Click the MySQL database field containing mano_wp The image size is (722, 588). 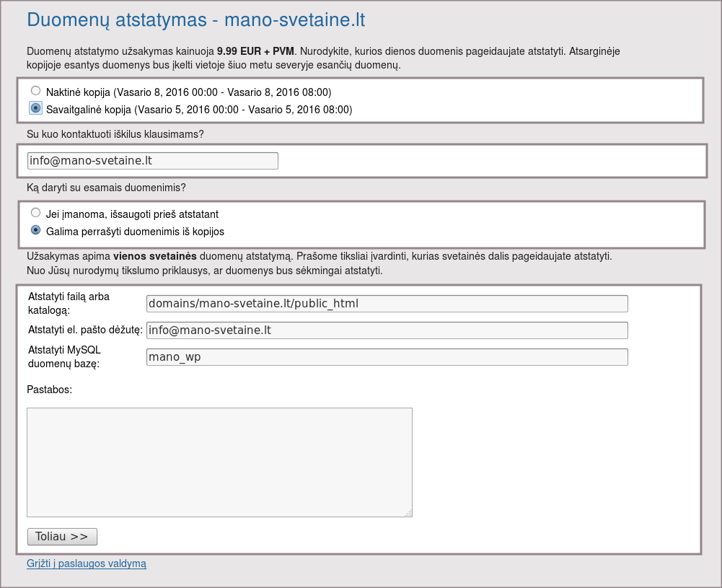pyautogui.click(x=387, y=357)
